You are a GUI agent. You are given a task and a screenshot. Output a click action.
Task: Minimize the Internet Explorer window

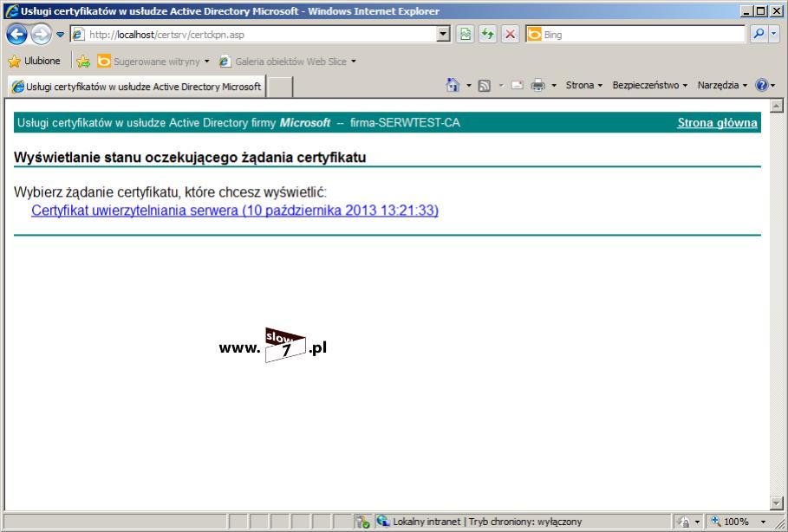pos(746,11)
